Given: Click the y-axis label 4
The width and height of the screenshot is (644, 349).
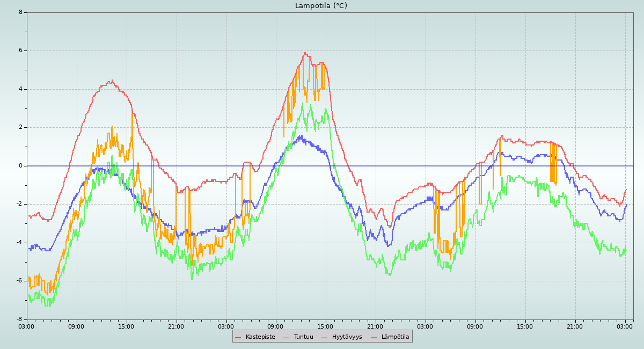Looking at the screenshot, I should tap(20, 89).
